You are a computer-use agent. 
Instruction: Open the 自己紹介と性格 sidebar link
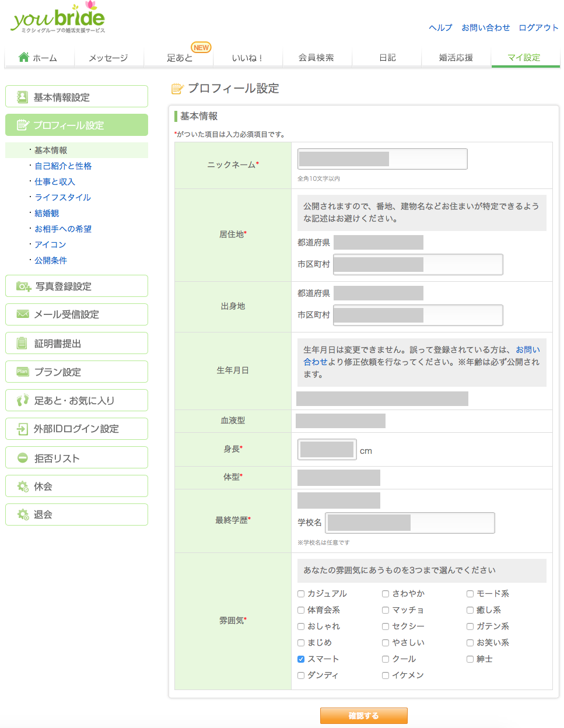(63, 166)
